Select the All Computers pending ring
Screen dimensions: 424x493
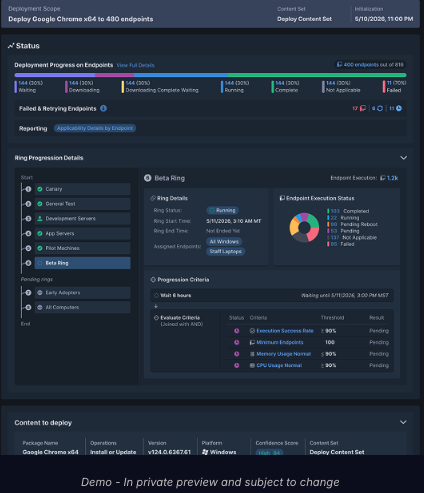click(83, 307)
